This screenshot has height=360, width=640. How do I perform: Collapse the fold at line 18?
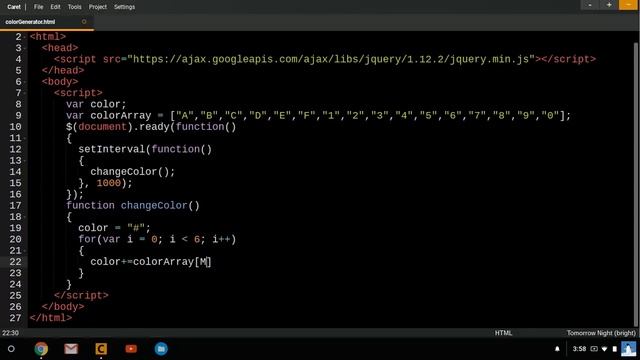pyautogui.click(x=25, y=217)
